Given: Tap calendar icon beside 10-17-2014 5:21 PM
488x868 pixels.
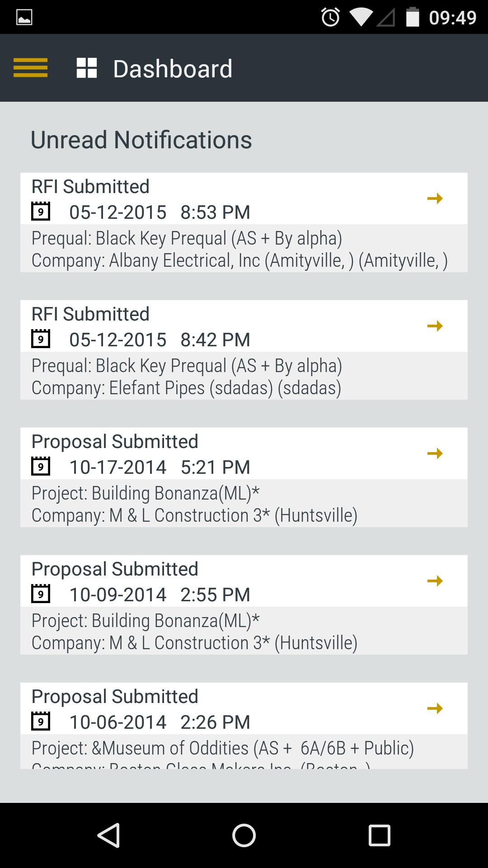Looking at the screenshot, I should point(41,466).
